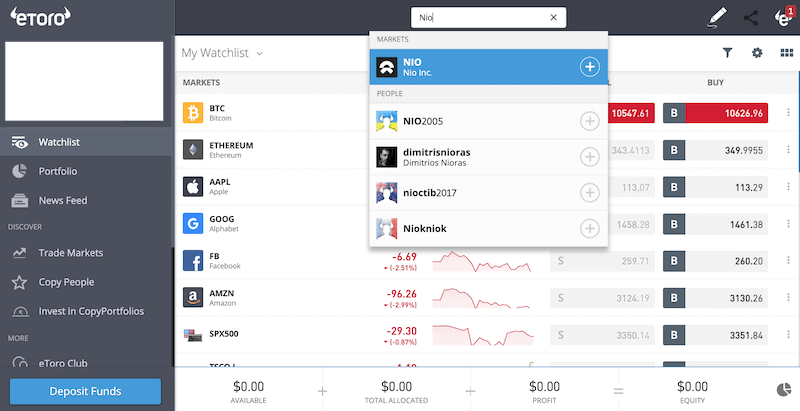800x411 pixels.
Task: Click the $0.00 Available value
Action: pos(248,387)
